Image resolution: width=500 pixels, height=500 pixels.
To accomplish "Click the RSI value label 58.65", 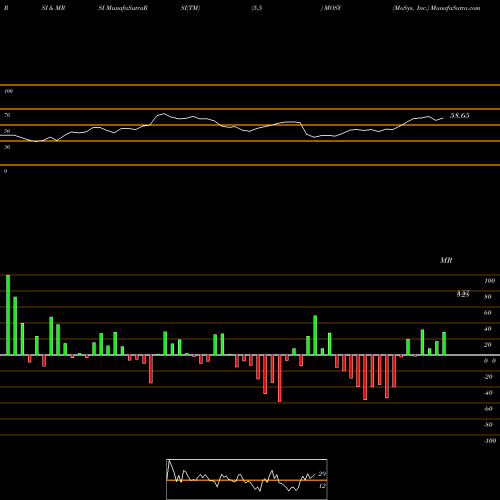I will click(459, 116).
